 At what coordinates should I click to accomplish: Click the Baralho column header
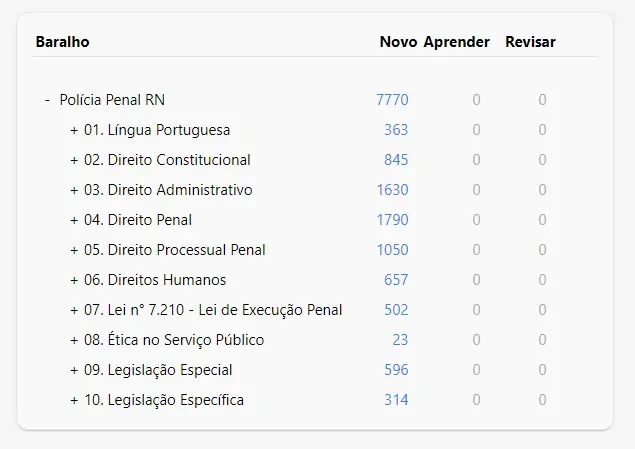[62, 42]
